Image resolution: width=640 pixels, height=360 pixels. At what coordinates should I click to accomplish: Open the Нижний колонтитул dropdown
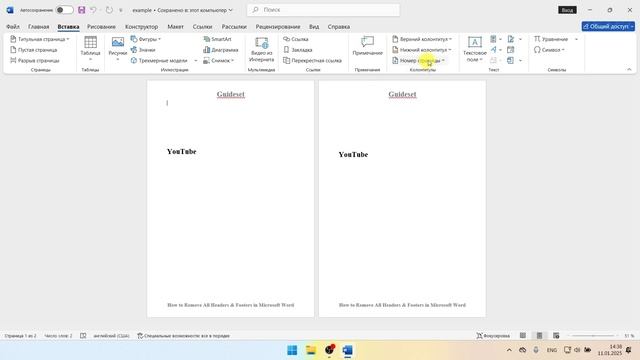coord(422,50)
